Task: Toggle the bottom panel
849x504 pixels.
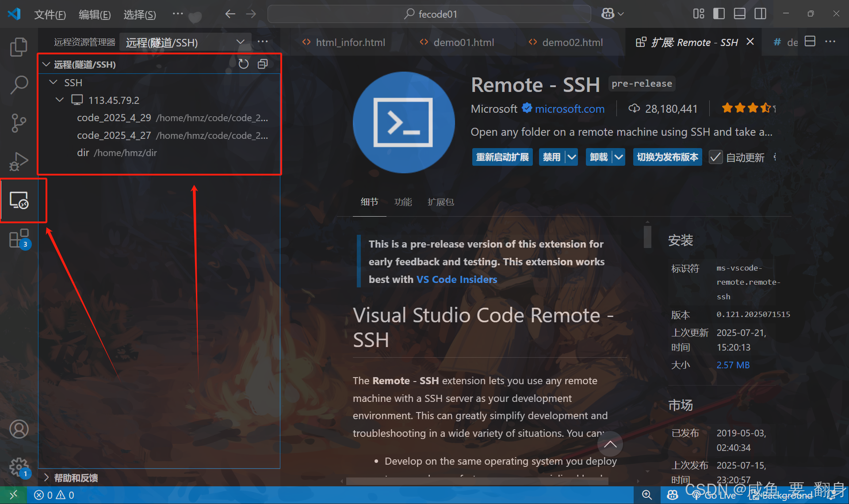Action: pyautogui.click(x=740, y=14)
